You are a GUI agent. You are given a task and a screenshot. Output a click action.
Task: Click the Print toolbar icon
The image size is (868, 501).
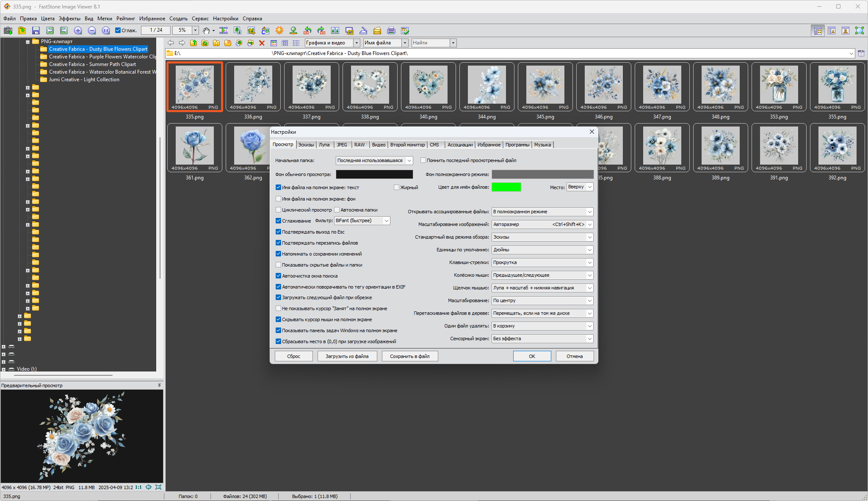pos(391,30)
